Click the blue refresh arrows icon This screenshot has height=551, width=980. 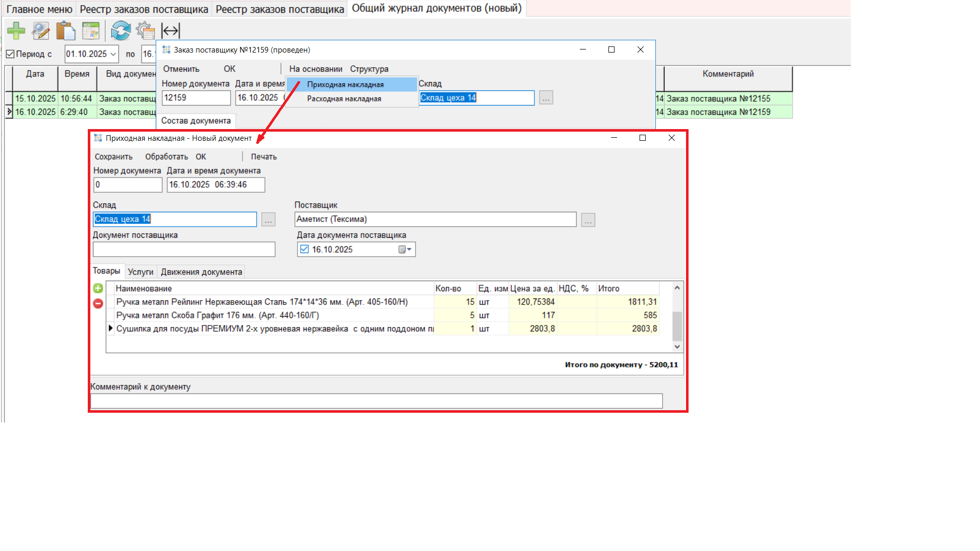(x=121, y=31)
